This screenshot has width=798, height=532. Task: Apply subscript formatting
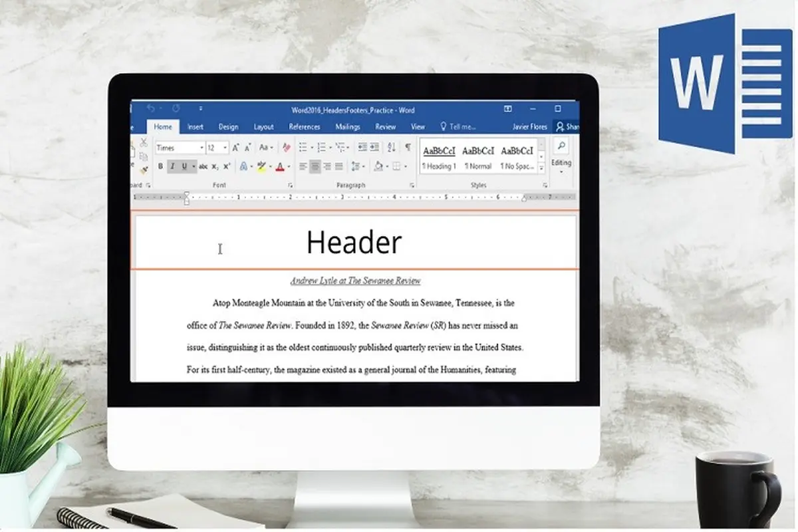click(x=215, y=165)
